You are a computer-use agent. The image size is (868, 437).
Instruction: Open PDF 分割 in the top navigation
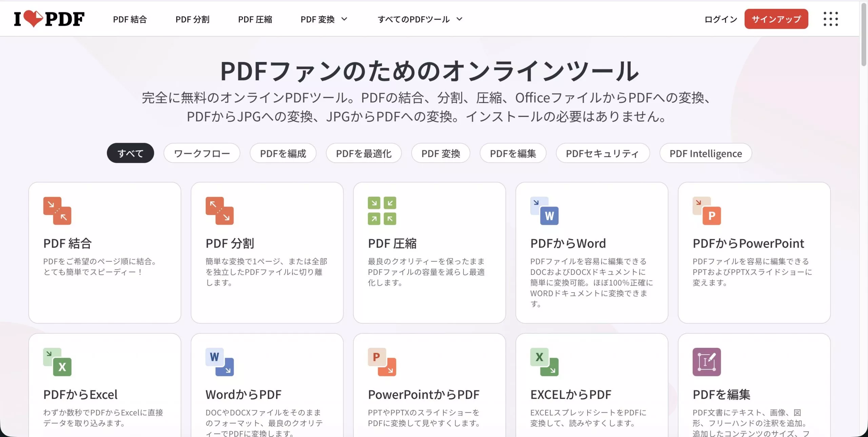[193, 19]
